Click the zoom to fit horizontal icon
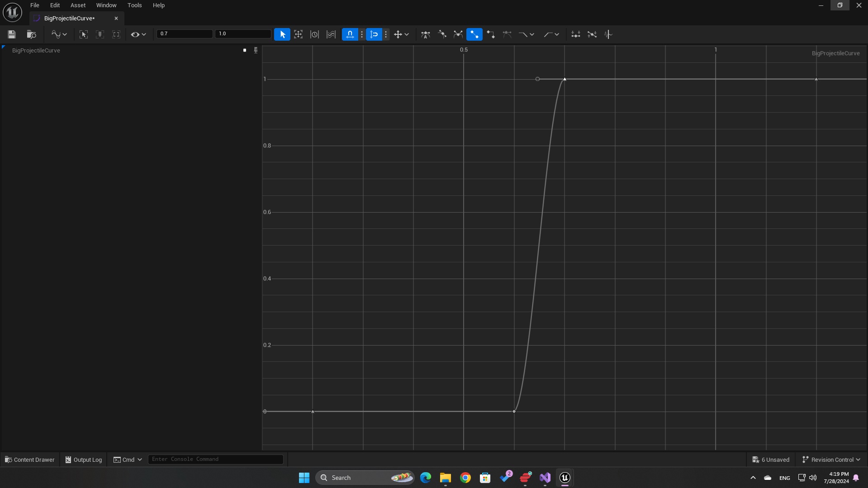This screenshot has height=488, width=868. [x=116, y=34]
